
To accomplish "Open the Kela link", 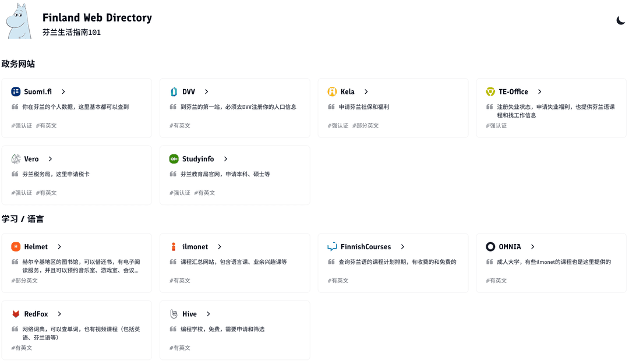I will [x=347, y=91].
